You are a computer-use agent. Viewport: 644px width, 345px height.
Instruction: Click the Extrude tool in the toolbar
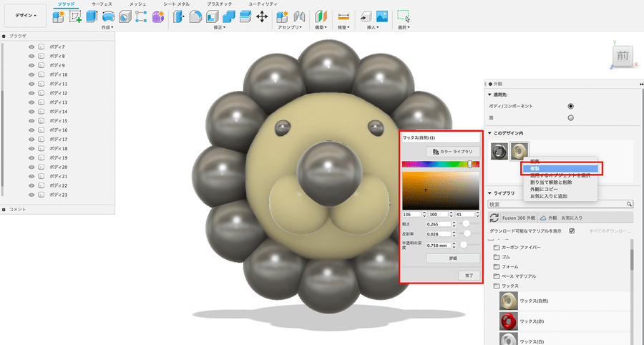(92, 16)
